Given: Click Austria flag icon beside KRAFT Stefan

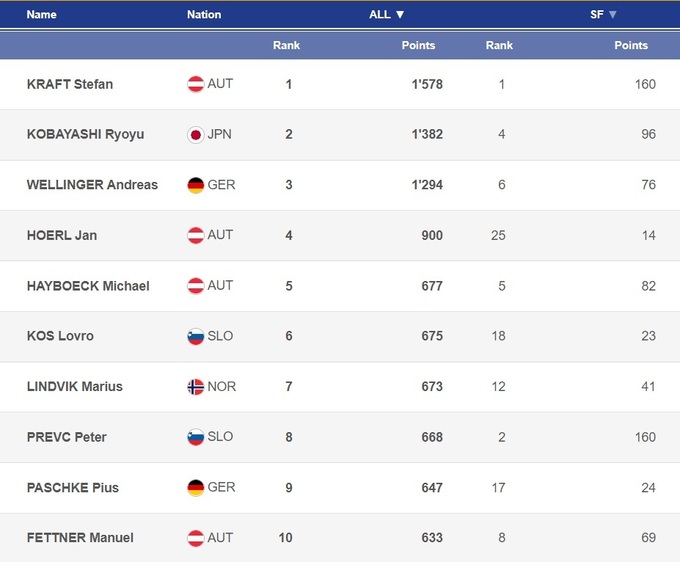Looking at the screenshot, I should click(x=196, y=84).
